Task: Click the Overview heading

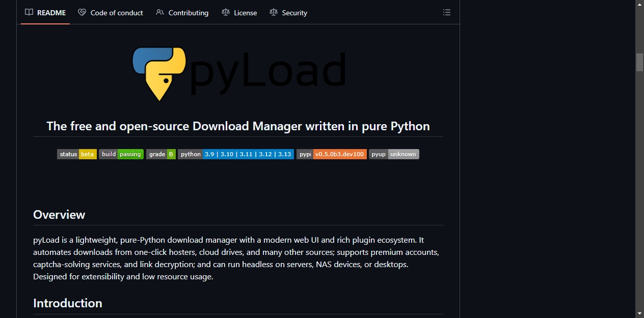Action: click(59, 215)
